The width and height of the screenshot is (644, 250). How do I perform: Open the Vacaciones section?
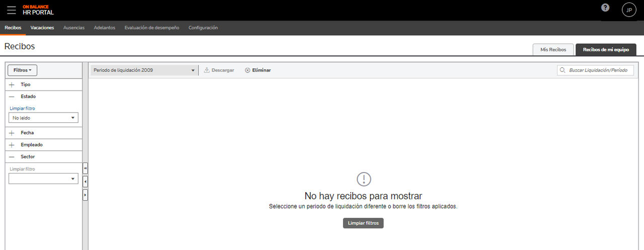(x=42, y=28)
